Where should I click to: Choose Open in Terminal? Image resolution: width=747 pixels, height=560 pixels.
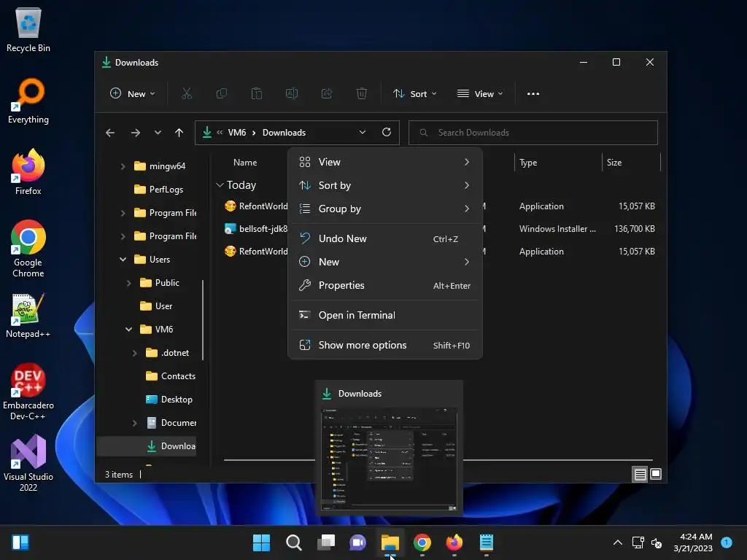[x=385, y=315]
